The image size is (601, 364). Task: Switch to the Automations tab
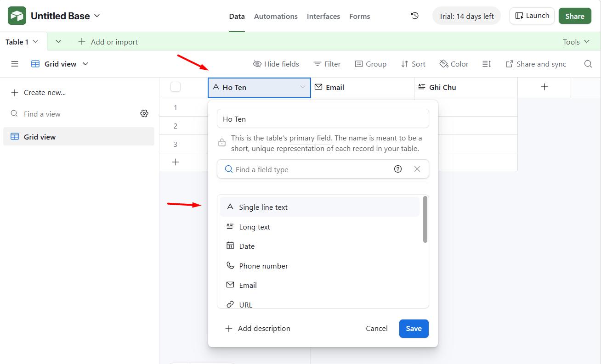pyautogui.click(x=276, y=16)
